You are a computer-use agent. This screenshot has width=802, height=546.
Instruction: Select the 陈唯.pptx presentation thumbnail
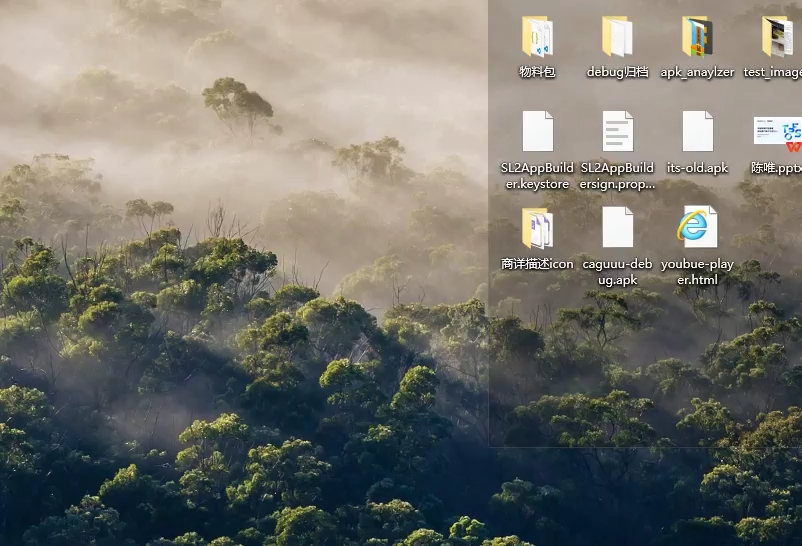tap(777, 131)
